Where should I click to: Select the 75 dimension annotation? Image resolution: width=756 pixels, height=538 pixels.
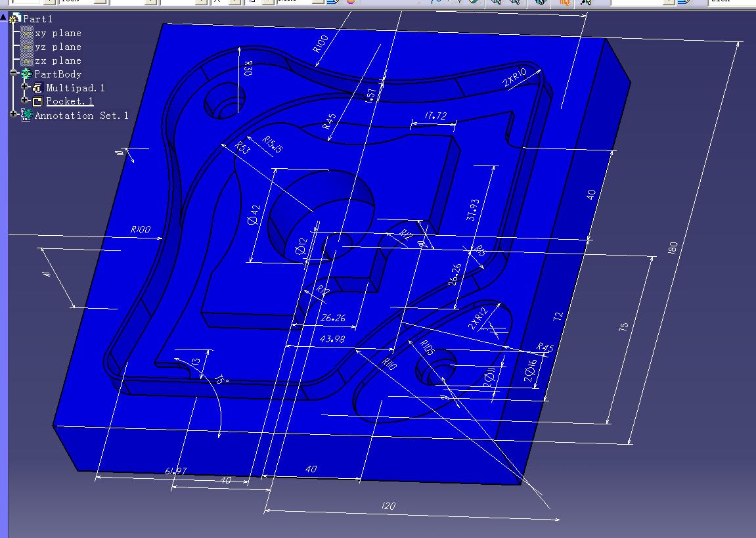pos(623,326)
